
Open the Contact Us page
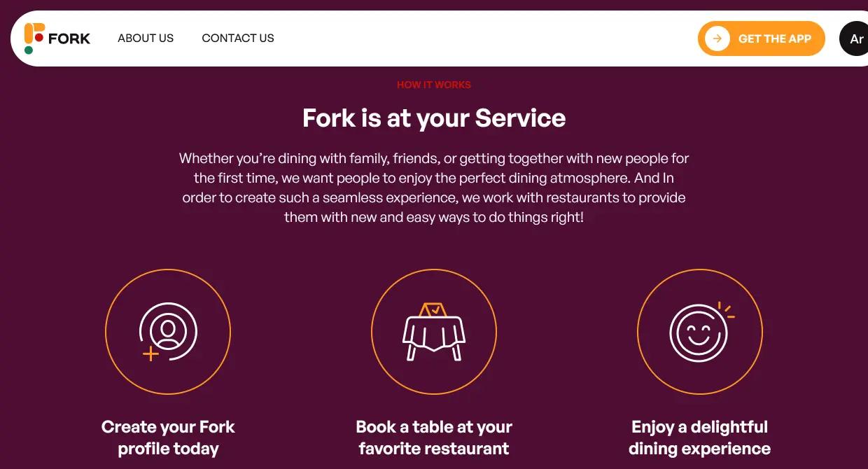238,38
